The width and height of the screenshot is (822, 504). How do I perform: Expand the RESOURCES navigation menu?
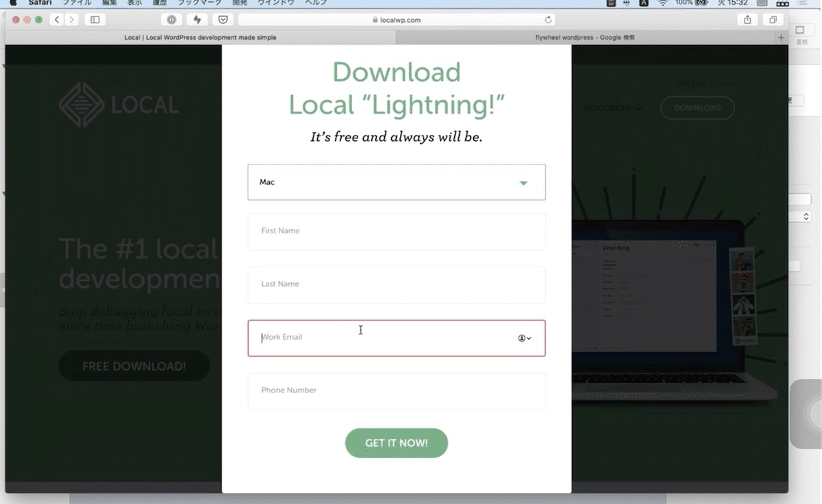(613, 108)
